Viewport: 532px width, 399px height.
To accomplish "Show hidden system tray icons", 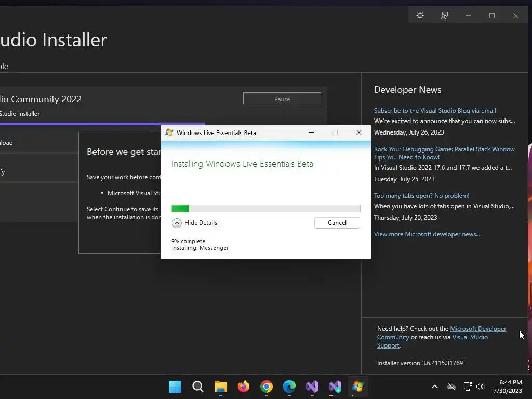I will click(435, 387).
